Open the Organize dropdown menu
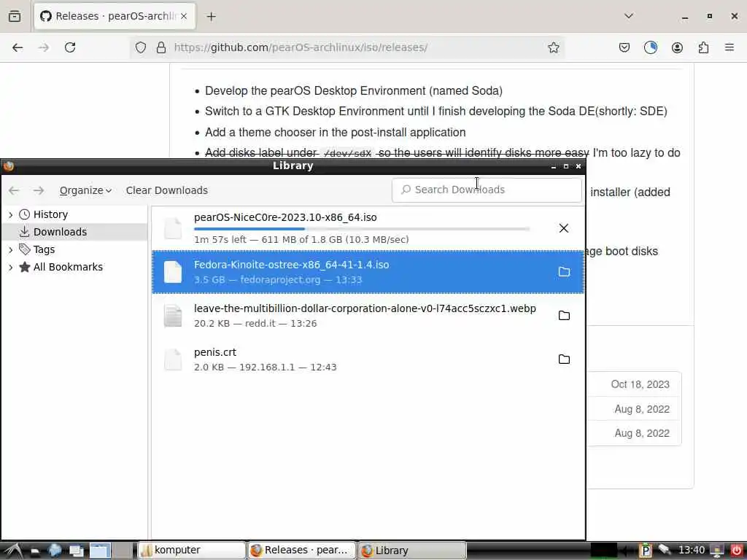747x560 pixels. click(x=85, y=190)
